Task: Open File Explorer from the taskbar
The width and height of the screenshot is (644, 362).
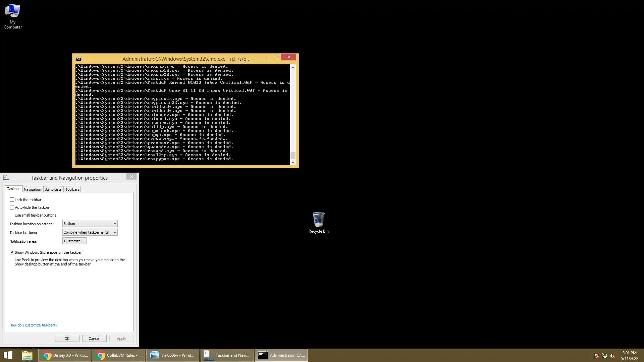Action: pyautogui.click(x=27, y=355)
